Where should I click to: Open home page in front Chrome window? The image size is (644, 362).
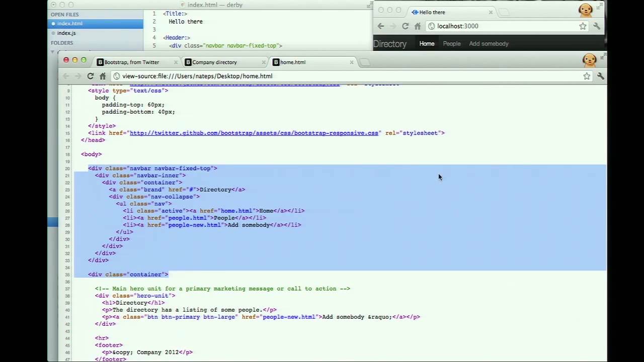[x=103, y=76]
